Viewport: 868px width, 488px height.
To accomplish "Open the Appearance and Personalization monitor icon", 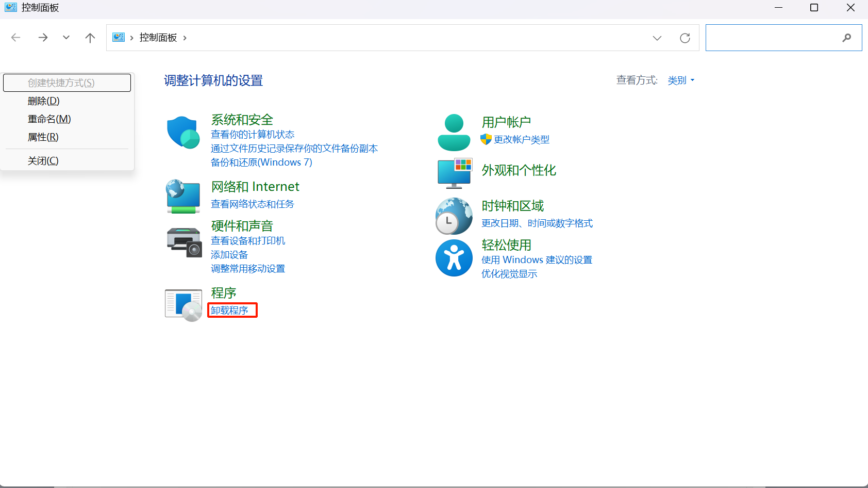I will click(454, 173).
